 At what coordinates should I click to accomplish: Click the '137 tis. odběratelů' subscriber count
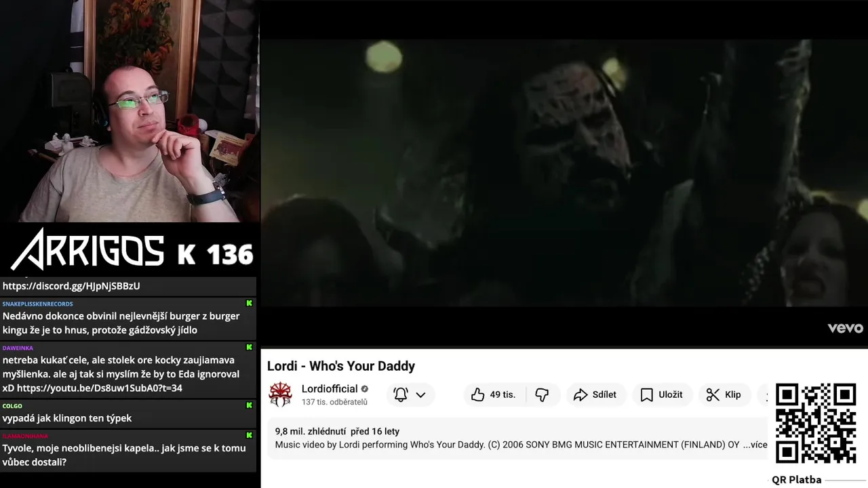pyautogui.click(x=334, y=402)
